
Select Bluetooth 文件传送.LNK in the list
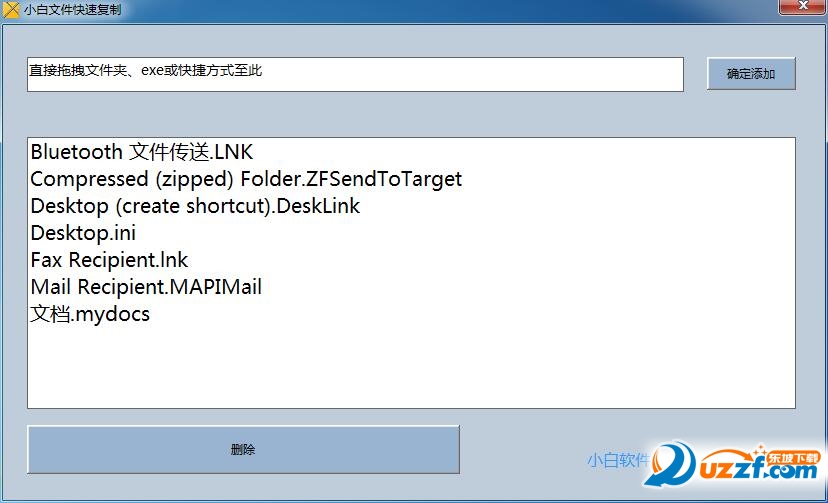142,152
